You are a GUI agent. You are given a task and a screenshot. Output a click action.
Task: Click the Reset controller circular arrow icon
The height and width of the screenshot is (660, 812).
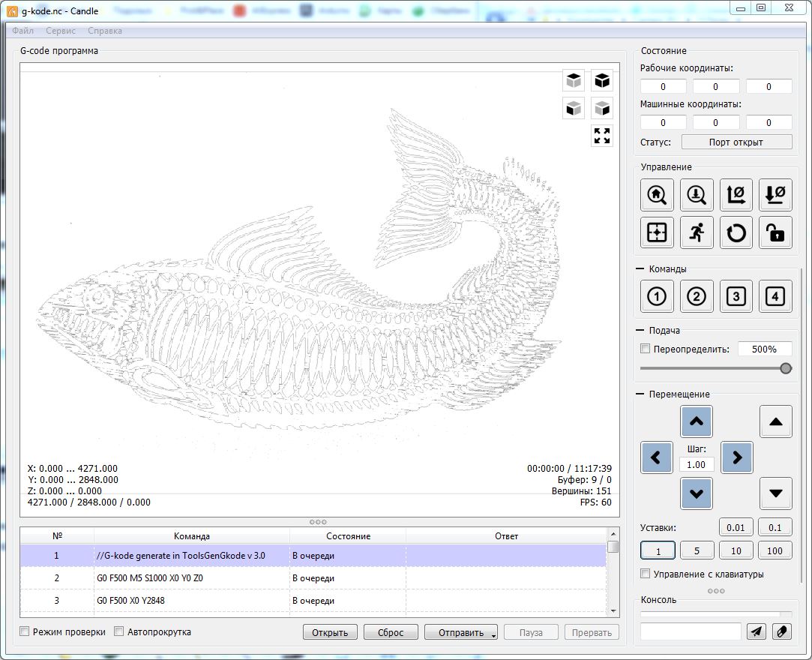tap(736, 233)
